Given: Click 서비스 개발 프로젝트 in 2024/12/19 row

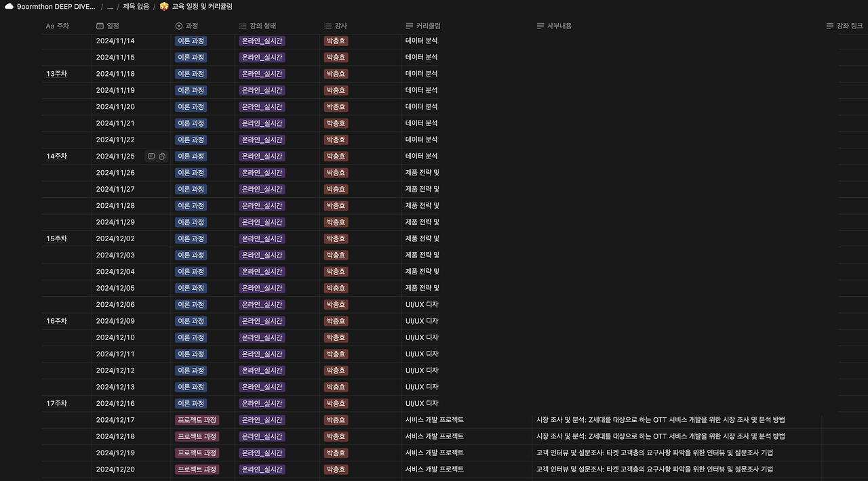Looking at the screenshot, I should click(x=435, y=453).
